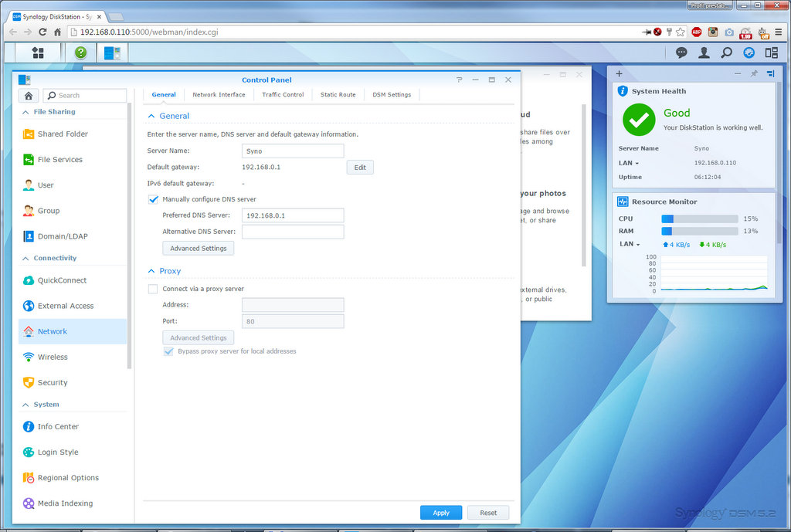
Task: Switch to the Static Route tab
Action: [338, 95]
